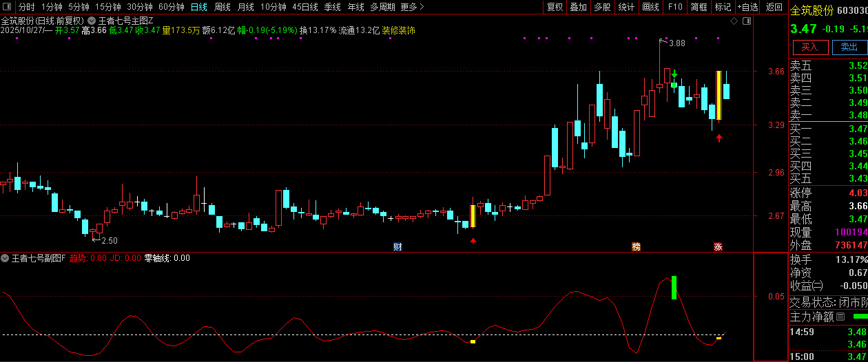This screenshot has width=868, height=362.
Task: Expand the 王者七号主图Z indicator dropdown arrow
Action: [92, 21]
